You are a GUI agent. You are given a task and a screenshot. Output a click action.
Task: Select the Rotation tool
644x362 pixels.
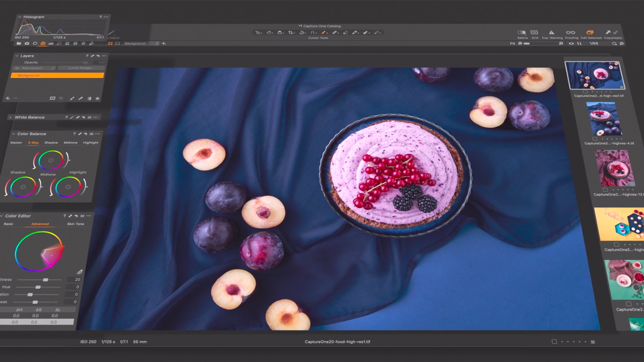(x=302, y=33)
